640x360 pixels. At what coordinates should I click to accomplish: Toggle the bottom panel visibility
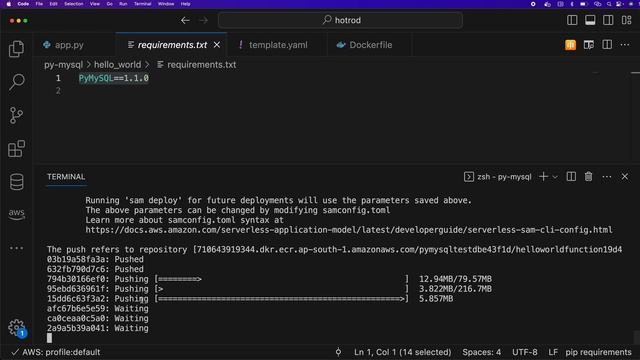pos(590,20)
